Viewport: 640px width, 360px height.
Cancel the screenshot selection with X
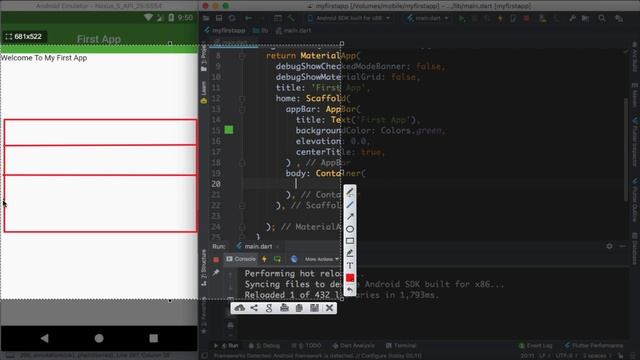pos(329,308)
